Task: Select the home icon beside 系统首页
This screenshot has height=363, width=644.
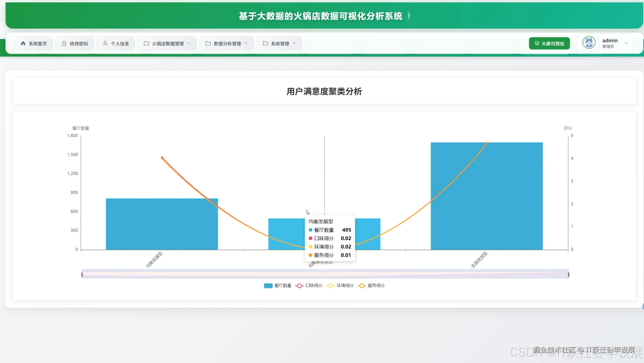Action: [x=23, y=43]
